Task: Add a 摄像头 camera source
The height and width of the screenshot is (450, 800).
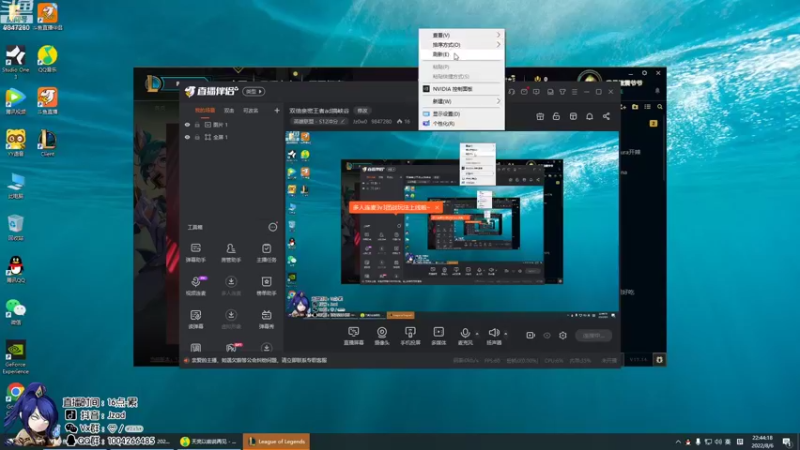Action: click(x=382, y=335)
